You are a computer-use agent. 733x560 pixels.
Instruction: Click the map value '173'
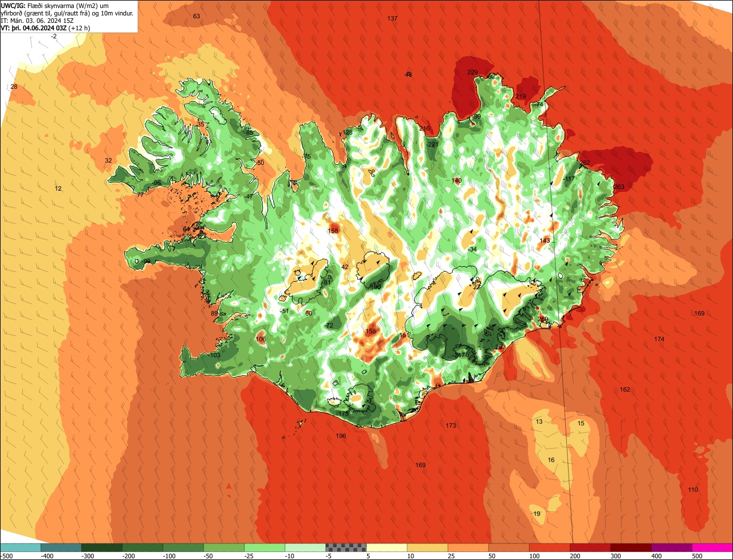click(x=451, y=425)
